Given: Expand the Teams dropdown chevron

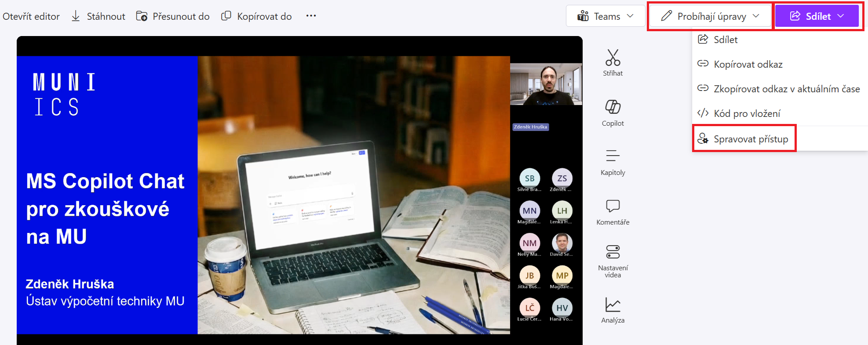Looking at the screenshot, I should 630,16.
